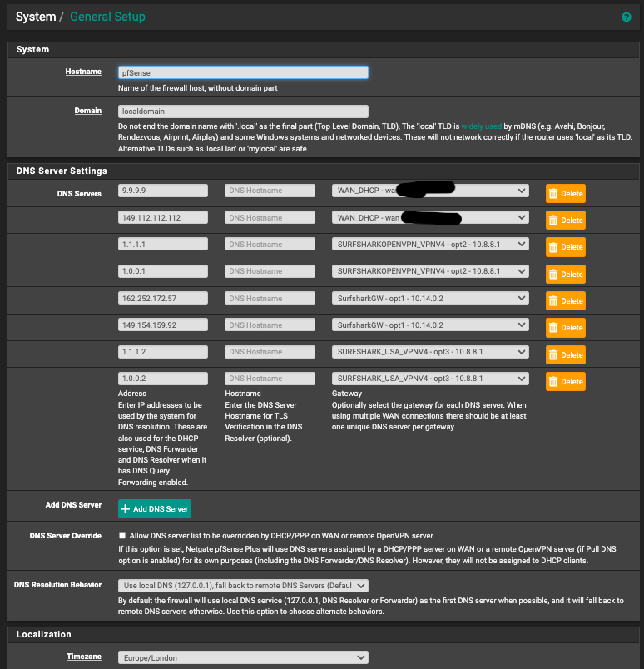Delete the 149.112.112.112 DNS server
This screenshot has height=669, width=644.
566,221
